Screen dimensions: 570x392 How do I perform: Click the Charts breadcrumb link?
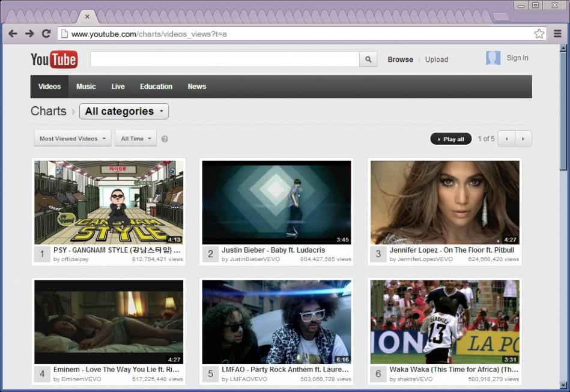point(48,111)
